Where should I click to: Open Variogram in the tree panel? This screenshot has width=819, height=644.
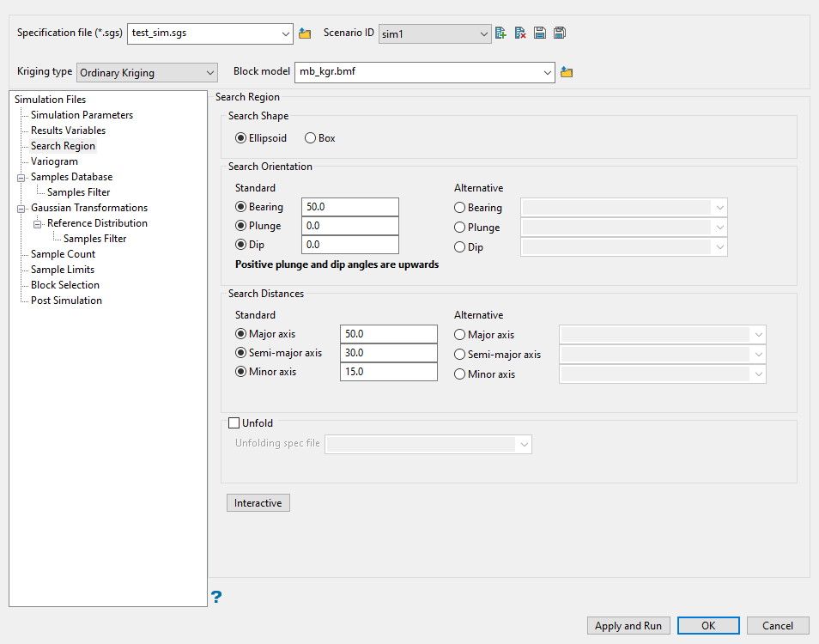pos(54,161)
